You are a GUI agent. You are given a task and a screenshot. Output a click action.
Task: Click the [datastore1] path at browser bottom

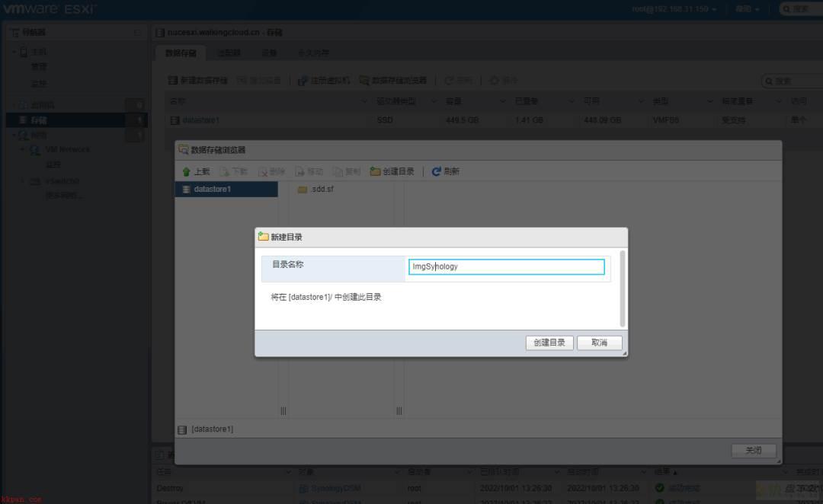pos(212,429)
